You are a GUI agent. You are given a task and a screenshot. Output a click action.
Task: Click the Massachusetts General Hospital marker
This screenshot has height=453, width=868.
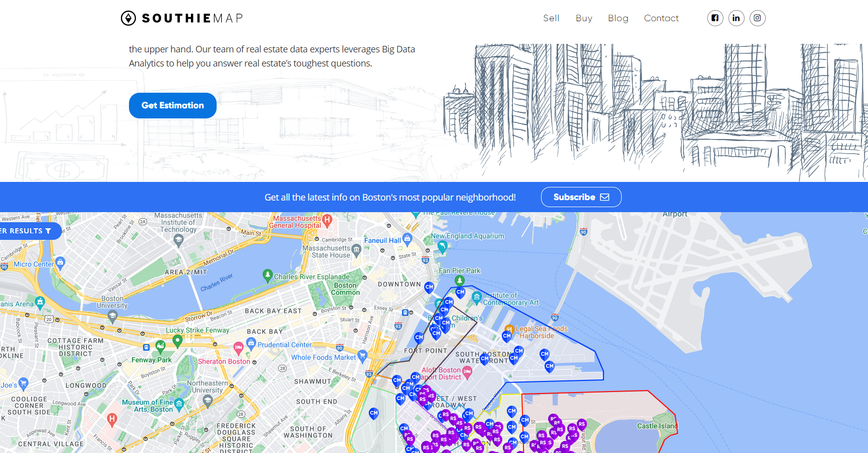coord(327,219)
